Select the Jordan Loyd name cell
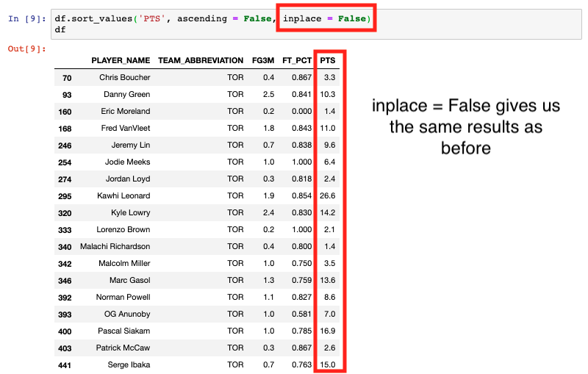588x374 pixels. click(x=127, y=179)
